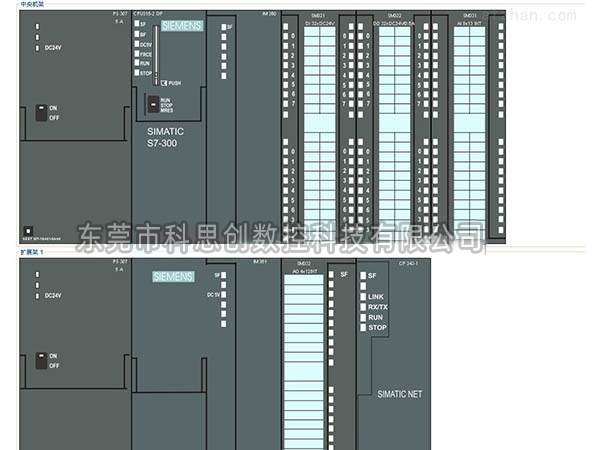Click the SF label beside the SM332 module
The image size is (600, 450).
(344, 274)
